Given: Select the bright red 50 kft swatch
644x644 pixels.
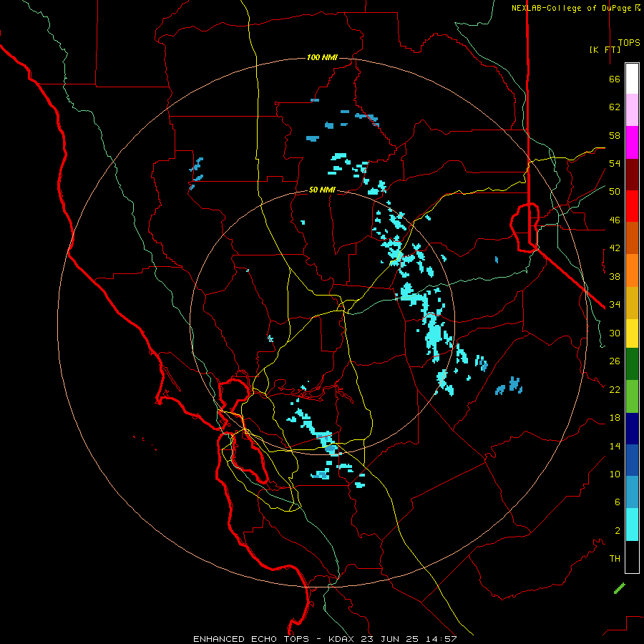Looking at the screenshot, I should [x=632, y=206].
